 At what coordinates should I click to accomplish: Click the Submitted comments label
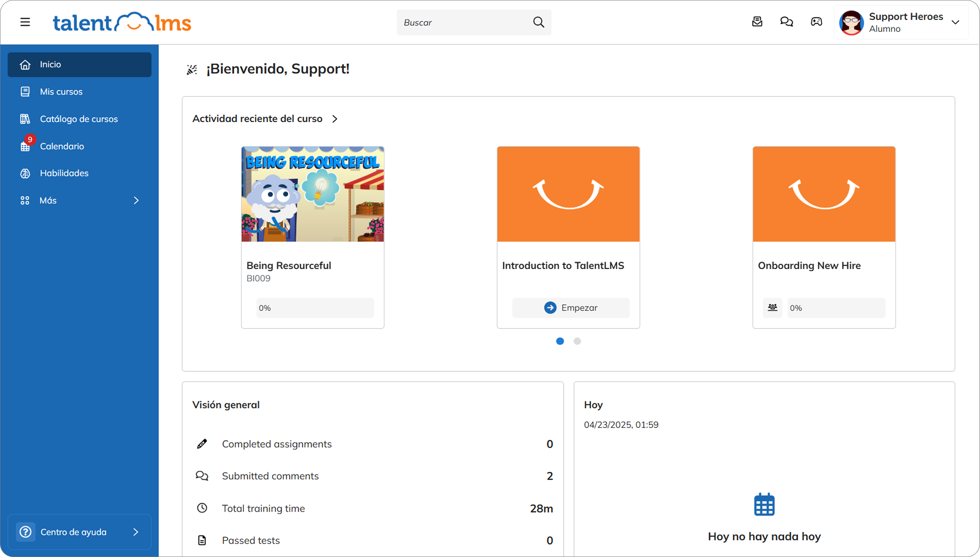(x=270, y=476)
